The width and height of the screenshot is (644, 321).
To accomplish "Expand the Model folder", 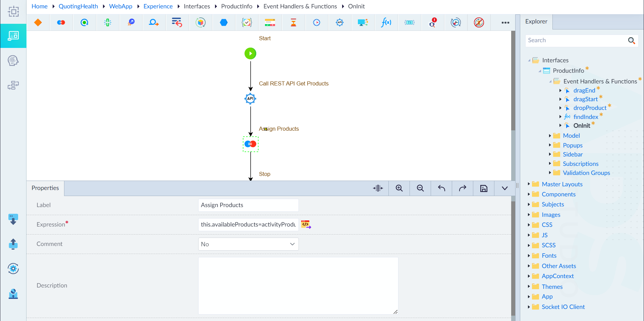I will [550, 136].
